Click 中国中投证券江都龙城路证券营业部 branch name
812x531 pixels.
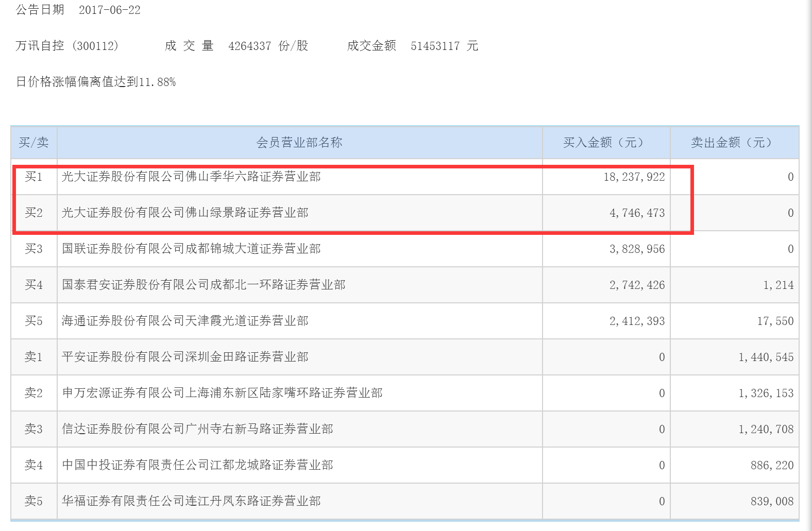tap(197, 465)
